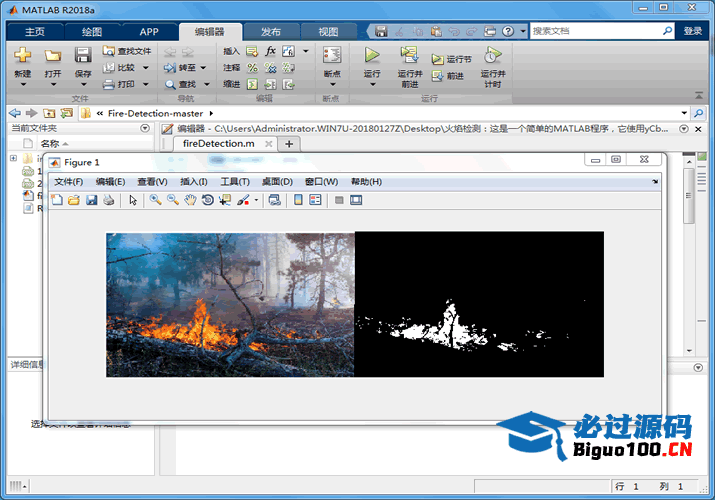
Task: Select the Pan hand tool
Action: point(190,200)
